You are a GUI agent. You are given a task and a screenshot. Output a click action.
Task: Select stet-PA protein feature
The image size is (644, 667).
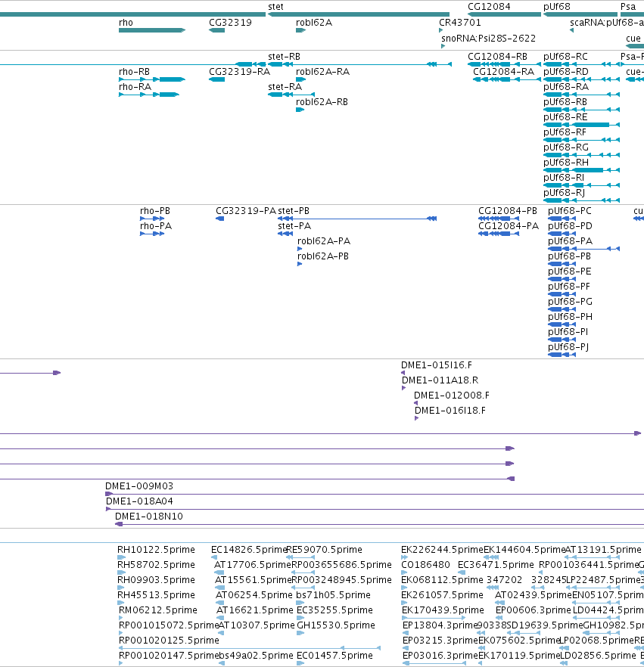coord(285,234)
